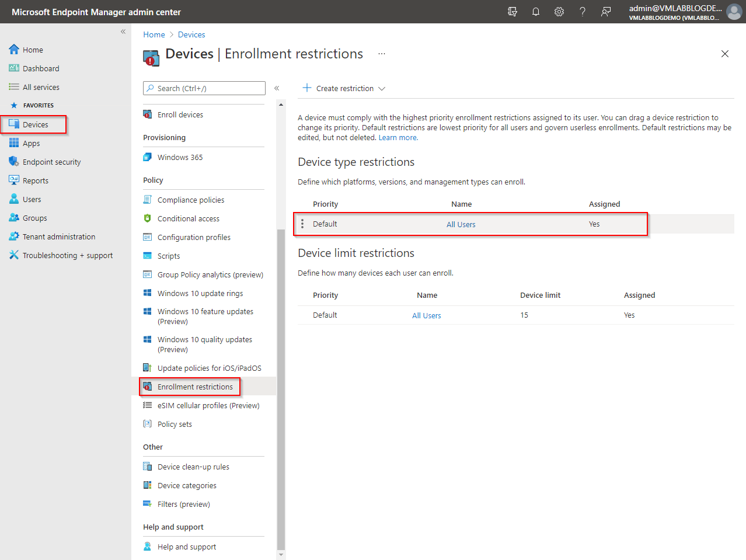Open Windows 10 feature updates (Preview)
Viewport: 746px width, 560px height.
205,316
